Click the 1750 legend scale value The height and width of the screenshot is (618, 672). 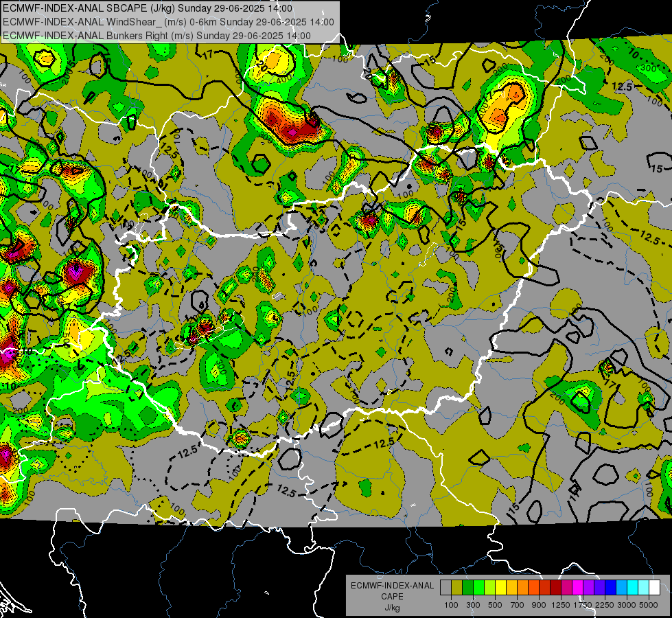[x=583, y=605]
